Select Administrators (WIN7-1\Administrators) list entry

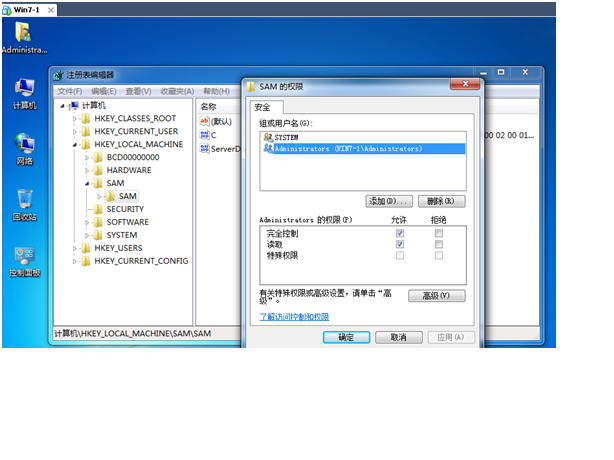363,148
